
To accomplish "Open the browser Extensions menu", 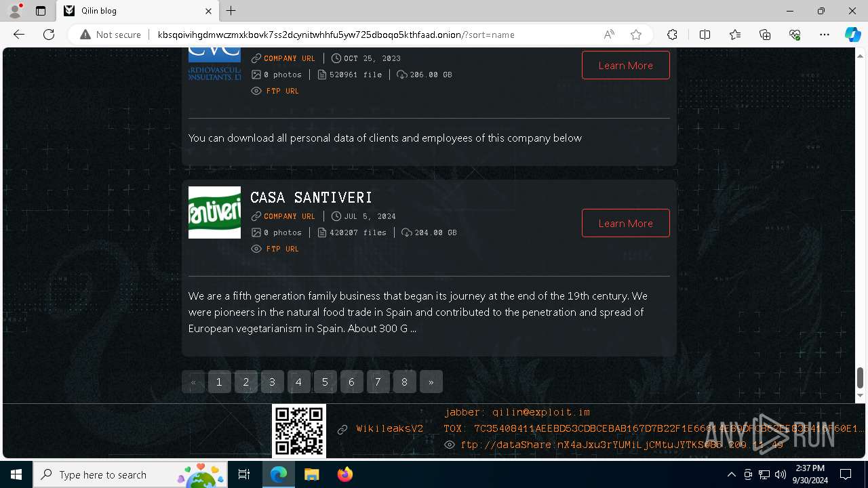I will [x=672, y=35].
